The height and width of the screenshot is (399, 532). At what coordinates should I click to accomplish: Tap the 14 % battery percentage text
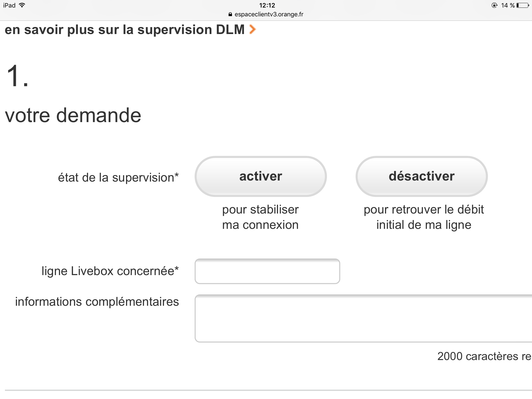[x=508, y=5]
